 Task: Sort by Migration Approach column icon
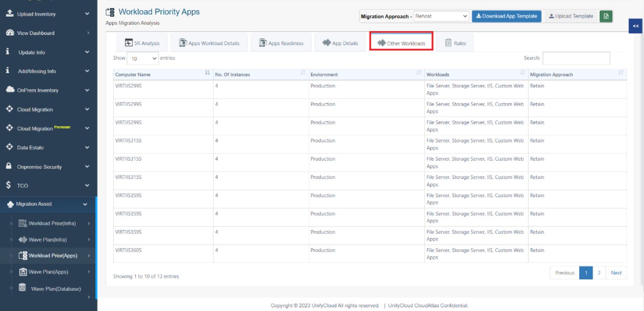coord(621,73)
